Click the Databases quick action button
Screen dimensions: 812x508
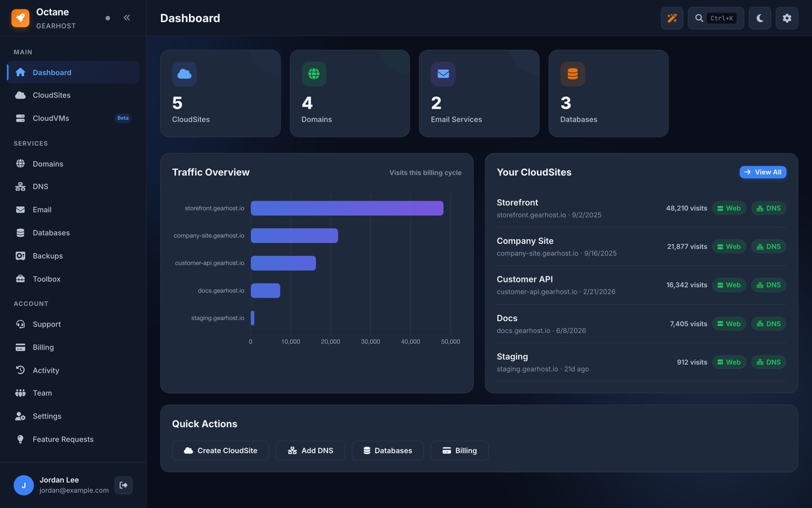(x=388, y=451)
